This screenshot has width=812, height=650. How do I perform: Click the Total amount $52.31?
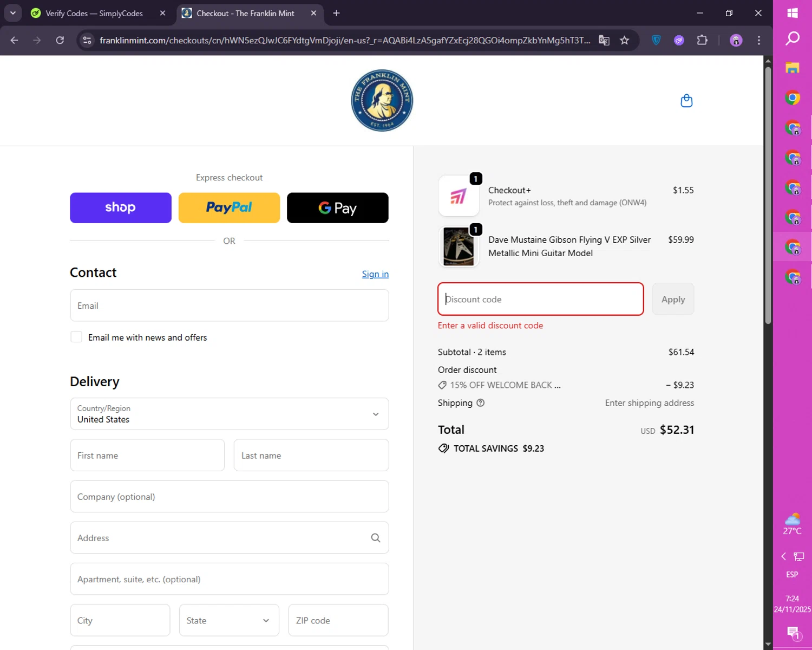pos(677,430)
